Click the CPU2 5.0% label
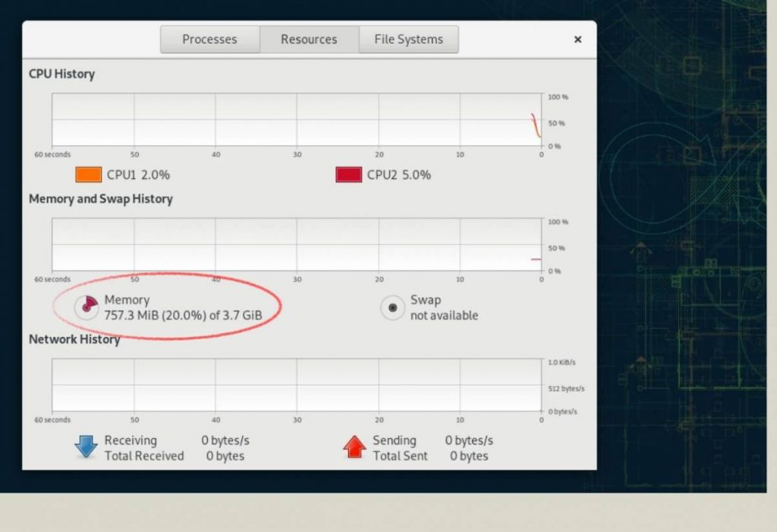Screen dimensions: 777x532 [399, 175]
